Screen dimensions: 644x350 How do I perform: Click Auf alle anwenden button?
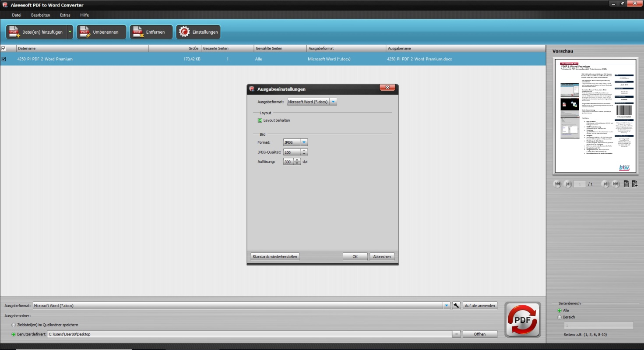[480, 306]
